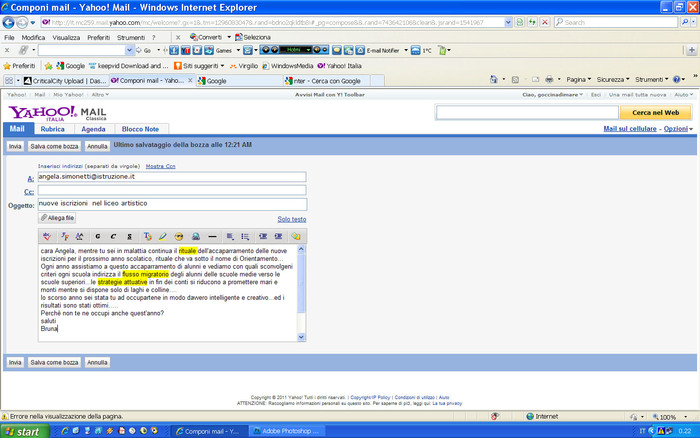Expand the Altro dropdown in Yahoo header
Screen dimensions: 700x438
pos(100,95)
